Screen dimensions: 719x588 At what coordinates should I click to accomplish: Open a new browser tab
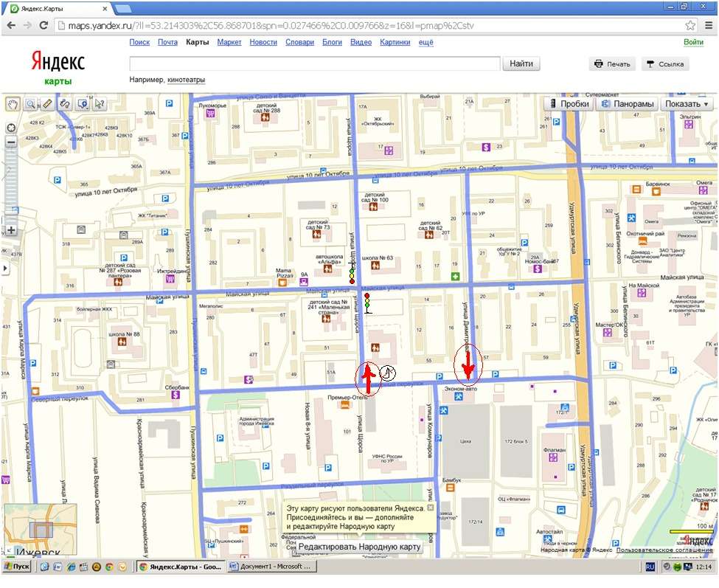pos(122,9)
